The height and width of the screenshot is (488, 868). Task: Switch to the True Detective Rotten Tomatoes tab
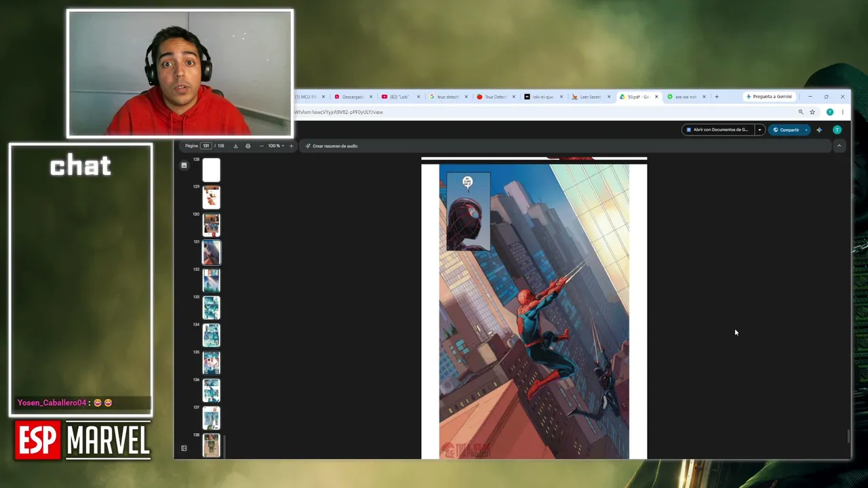click(495, 97)
